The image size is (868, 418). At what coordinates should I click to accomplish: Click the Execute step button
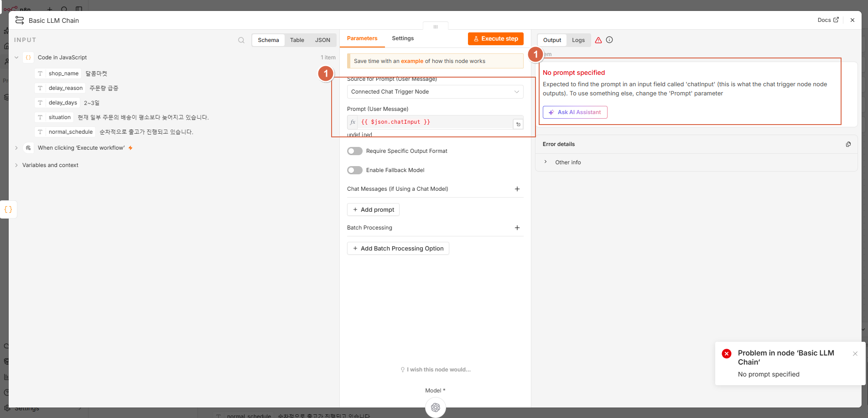[x=496, y=39]
